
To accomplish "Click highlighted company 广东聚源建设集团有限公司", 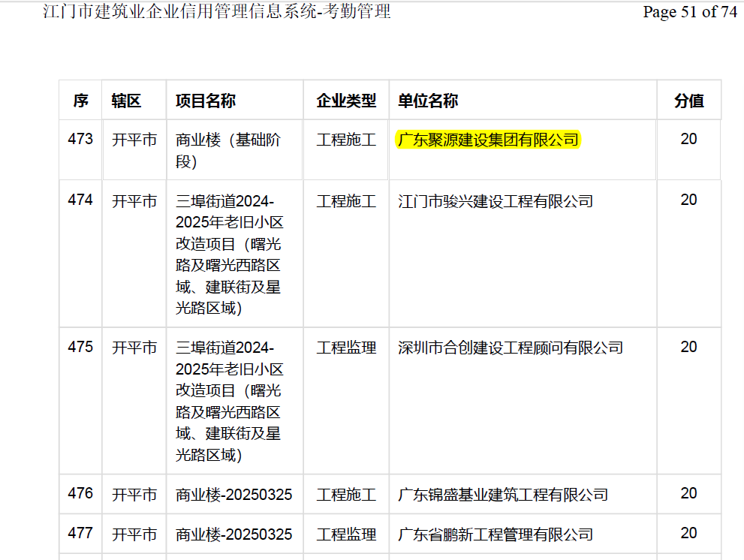I will point(488,140).
